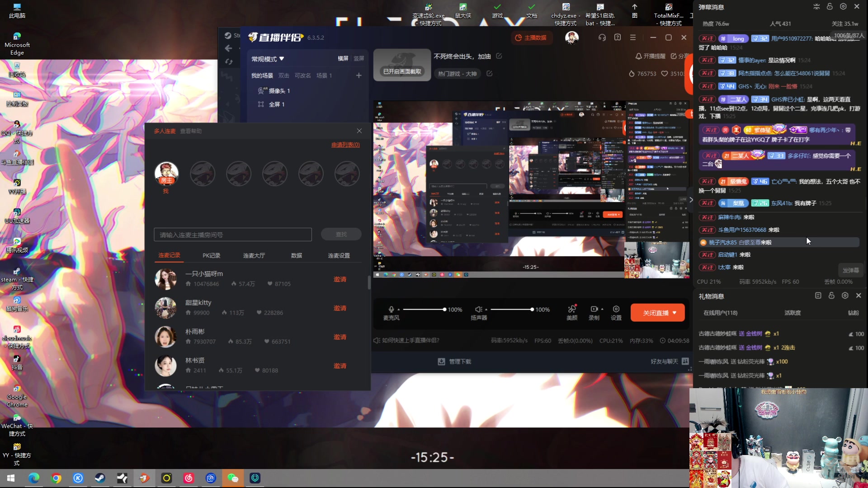
Task: Expand the 录制 options arrow
Action: click(602, 309)
